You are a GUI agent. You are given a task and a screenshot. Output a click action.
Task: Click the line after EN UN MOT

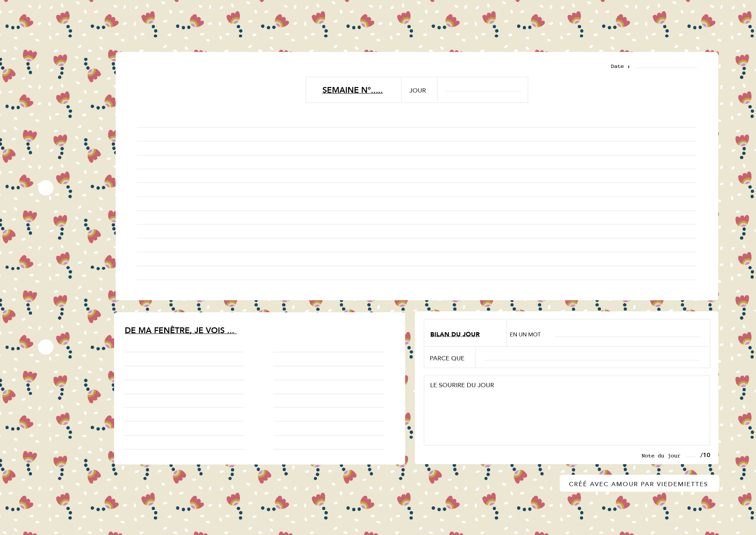pyautogui.click(x=627, y=336)
